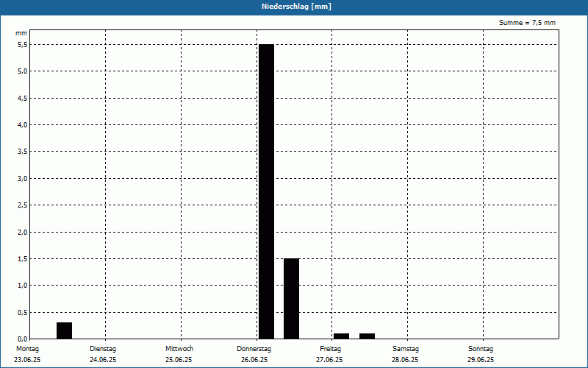
Task: Click the 'Freitag' axis label
Action: pyautogui.click(x=330, y=349)
